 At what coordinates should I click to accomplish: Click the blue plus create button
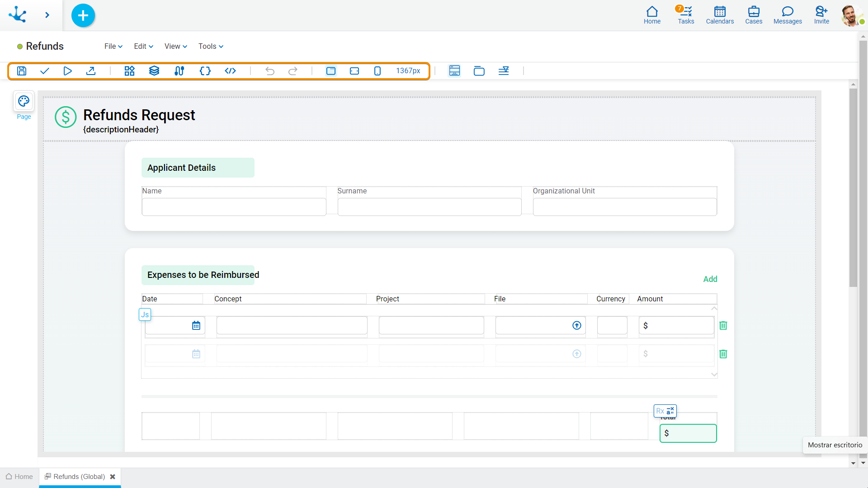pos(83,15)
